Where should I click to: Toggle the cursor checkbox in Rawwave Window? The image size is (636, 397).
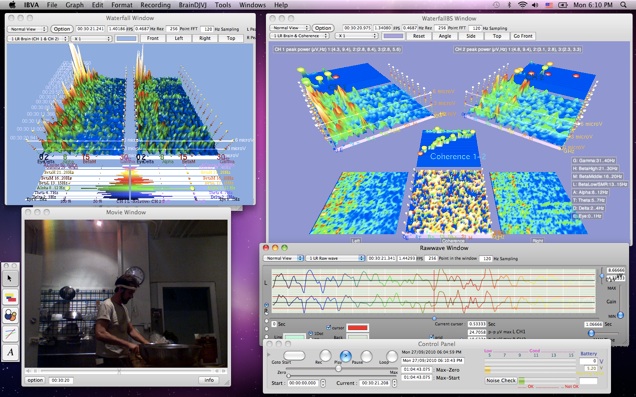pos(329,327)
